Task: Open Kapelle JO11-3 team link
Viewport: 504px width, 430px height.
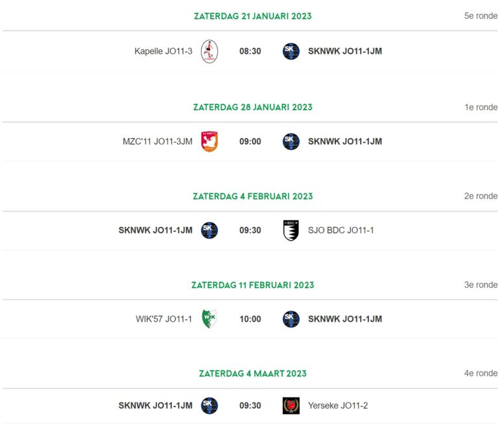Action: (163, 51)
